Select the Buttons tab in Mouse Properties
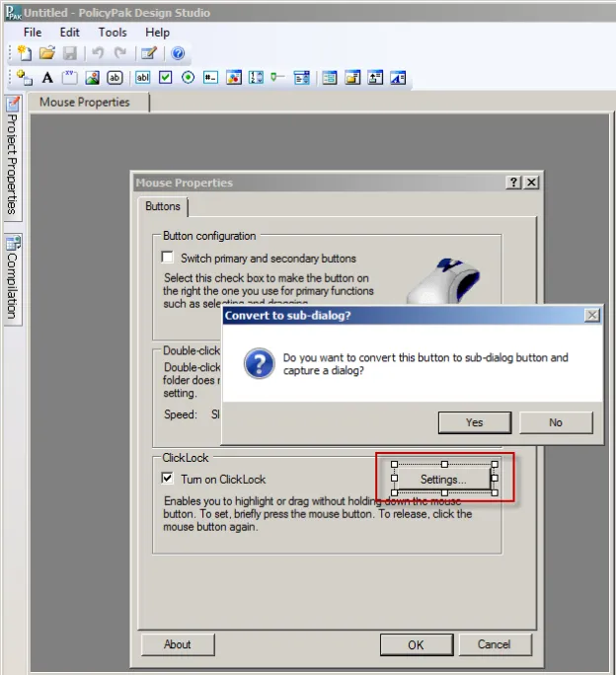 tap(163, 206)
